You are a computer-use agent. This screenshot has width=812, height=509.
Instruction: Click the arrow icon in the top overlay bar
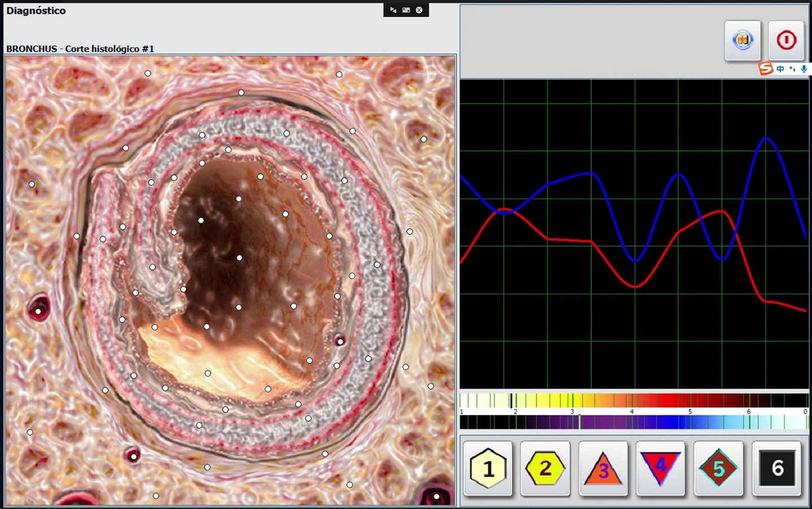click(393, 10)
